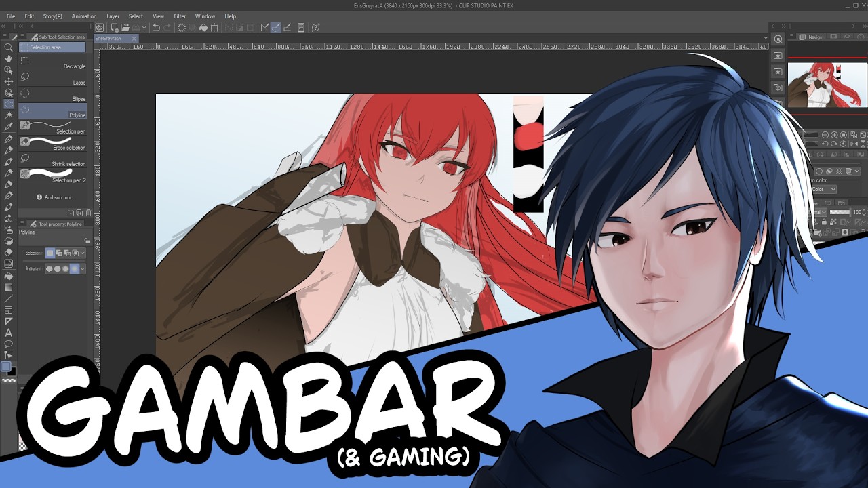Open the sub tool panel menu icon
Screen dimensions: 868x488
[x=23, y=37]
